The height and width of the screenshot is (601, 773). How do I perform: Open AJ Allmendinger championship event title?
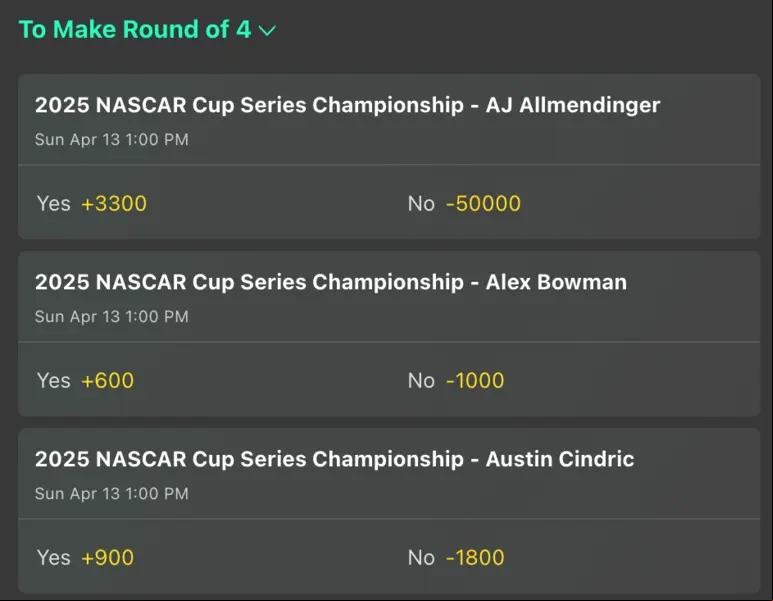347,105
